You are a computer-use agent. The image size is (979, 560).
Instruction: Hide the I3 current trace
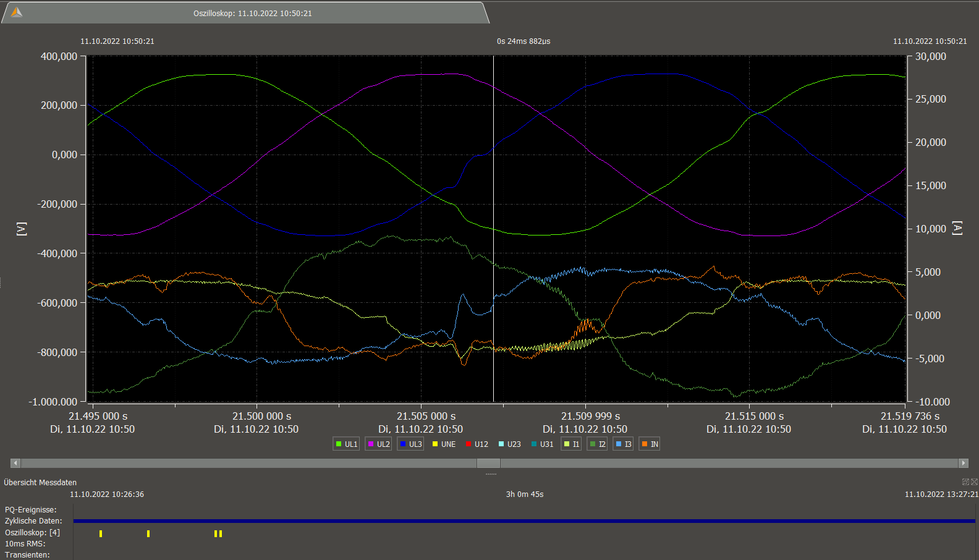point(623,444)
